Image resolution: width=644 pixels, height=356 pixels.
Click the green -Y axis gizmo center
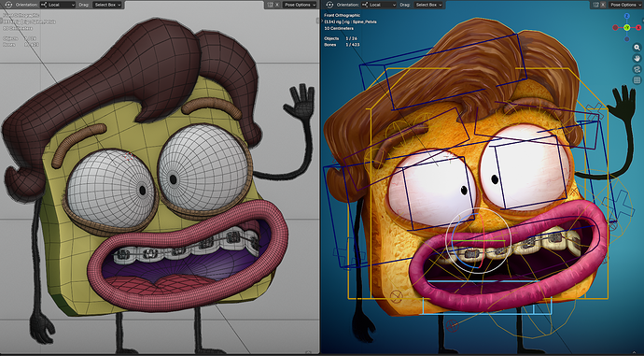coord(627,27)
